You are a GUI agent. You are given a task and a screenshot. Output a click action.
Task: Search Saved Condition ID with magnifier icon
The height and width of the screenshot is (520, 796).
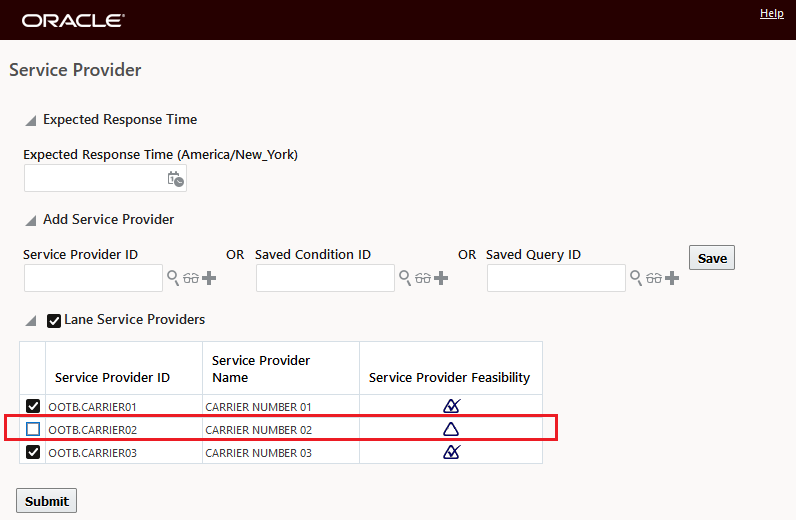click(x=405, y=278)
